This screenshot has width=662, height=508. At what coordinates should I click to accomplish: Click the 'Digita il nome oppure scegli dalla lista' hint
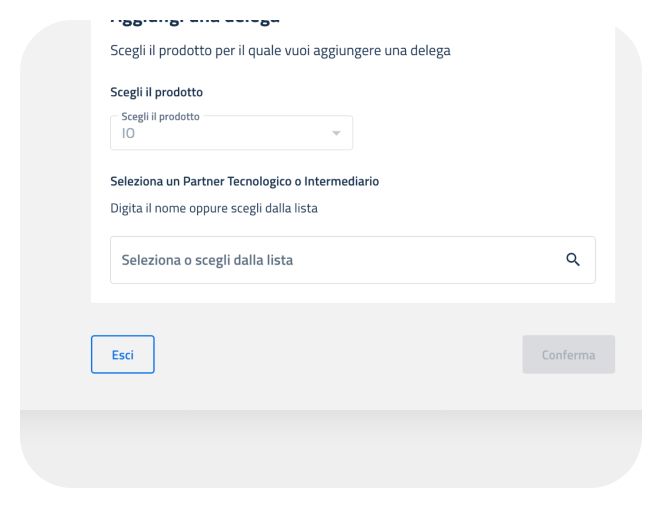pyautogui.click(x=214, y=208)
